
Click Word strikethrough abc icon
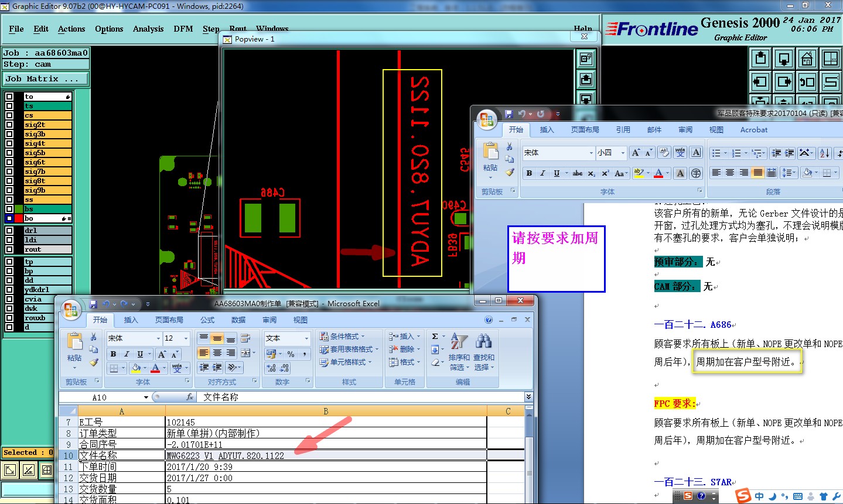(x=578, y=173)
